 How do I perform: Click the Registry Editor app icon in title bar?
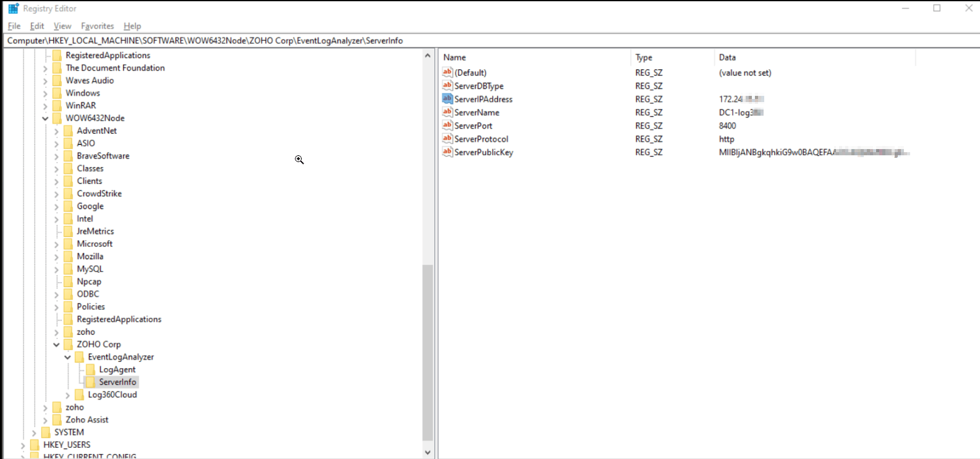click(x=13, y=9)
